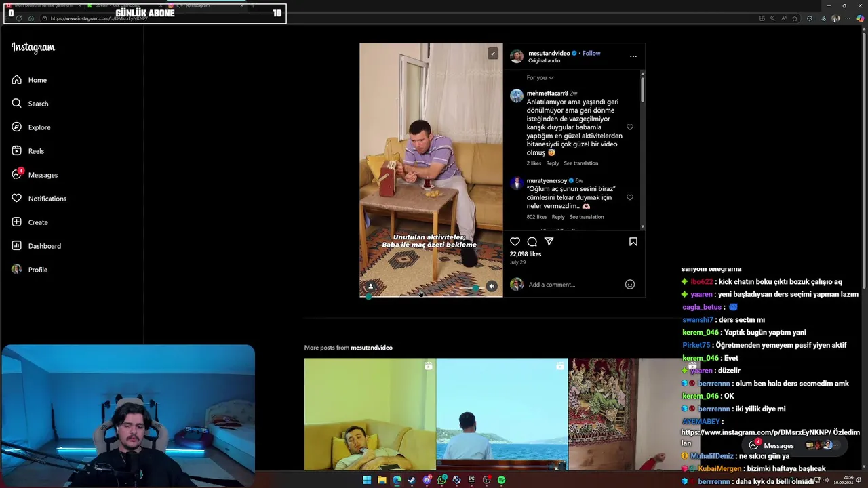Image resolution: width=868 pixels, height=488 pixels.
Task: Open Explore in Instagram sidebar
Action: pyautogui.click(x=31, y=127)
